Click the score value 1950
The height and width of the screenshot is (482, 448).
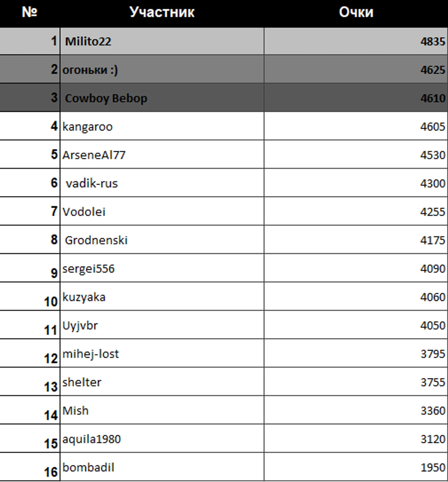[432, 467]
